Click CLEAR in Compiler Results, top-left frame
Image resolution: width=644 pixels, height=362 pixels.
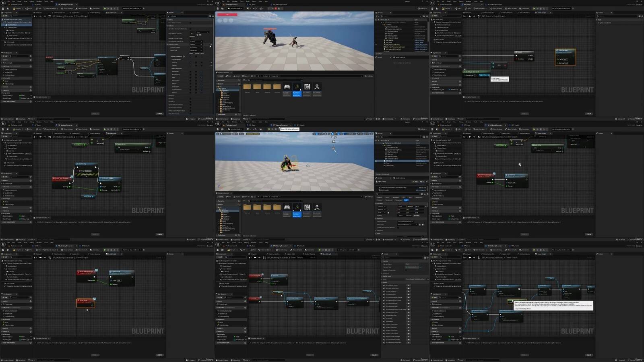pos(159,114)
